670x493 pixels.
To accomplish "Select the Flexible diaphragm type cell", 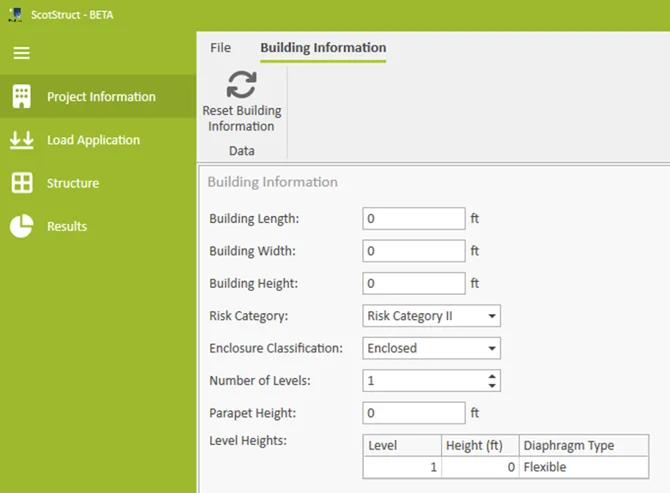I will coord(584,467).
